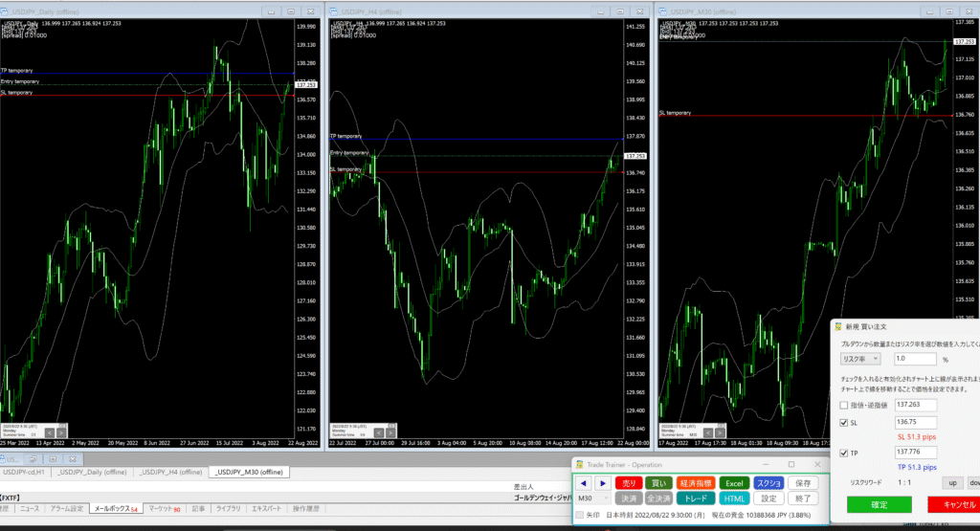Viewport: 980px width, 531px height.
Task: Click the 決済 settle button
Action: (x=629, y=498)
